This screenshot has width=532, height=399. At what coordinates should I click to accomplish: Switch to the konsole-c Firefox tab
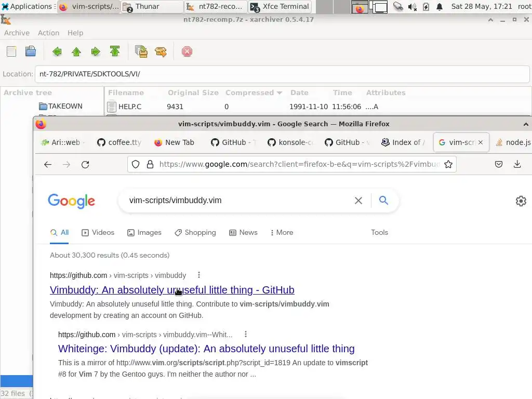[289, 142]
